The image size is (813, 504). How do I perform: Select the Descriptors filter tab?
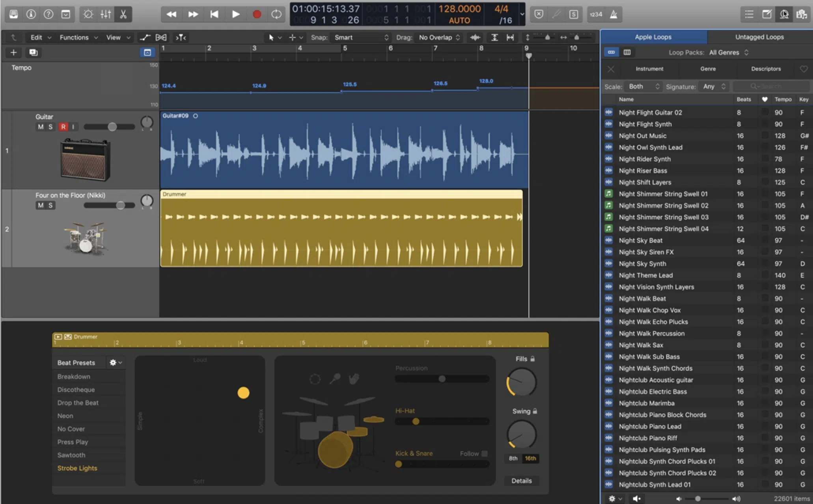pyautogui.click(x=766, y=69)
